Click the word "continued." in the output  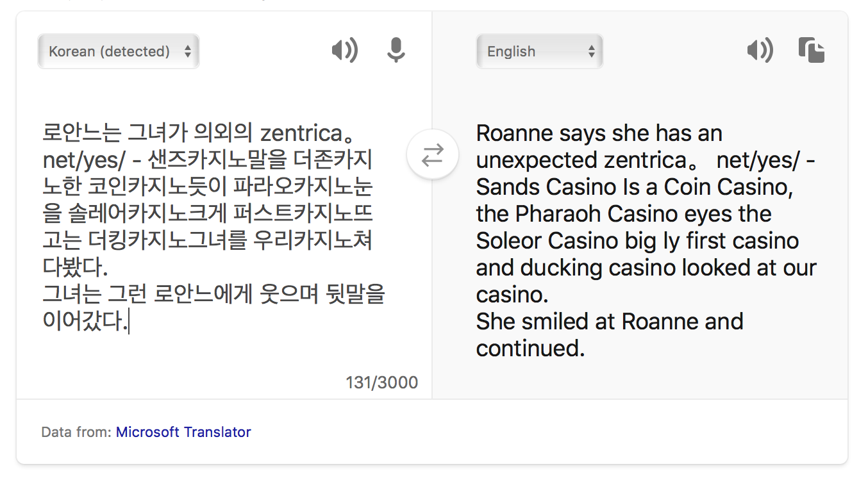(530, 348)
